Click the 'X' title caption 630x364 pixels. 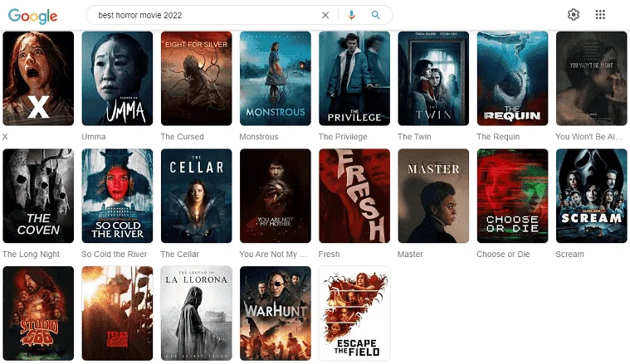tap(5, 137)
